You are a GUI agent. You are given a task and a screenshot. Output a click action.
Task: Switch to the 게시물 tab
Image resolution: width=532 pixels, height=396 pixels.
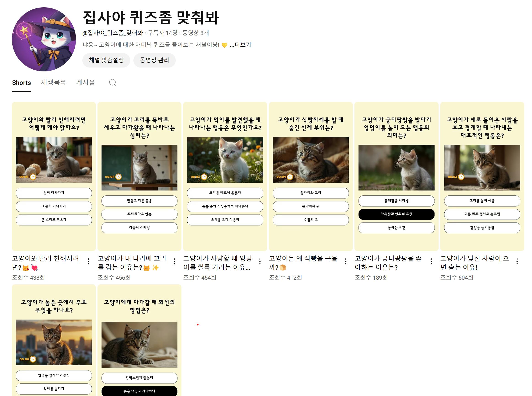pyautogui.click(x=86, y=82)
